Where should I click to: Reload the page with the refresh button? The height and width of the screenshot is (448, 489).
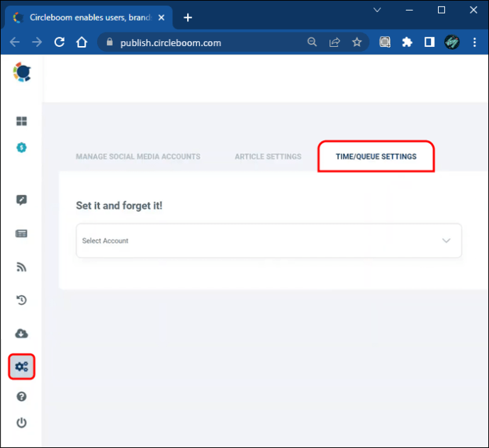60,42
